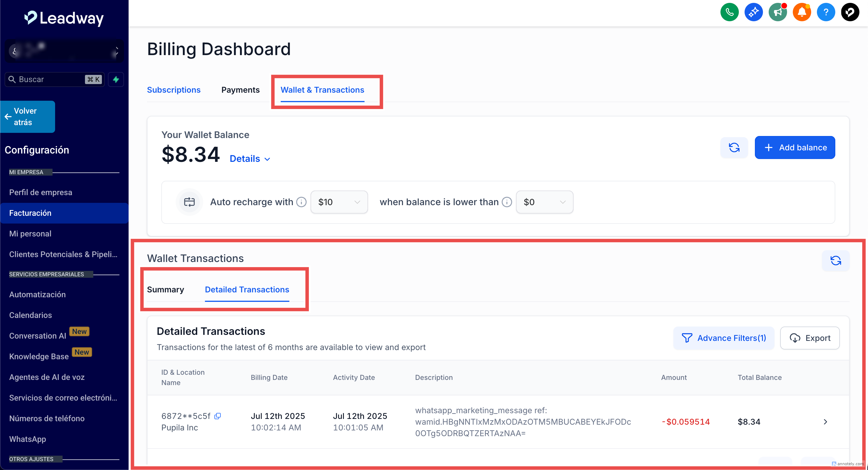Click the Add balance button
The width and height of the screenshot is (868, 470).
point(795,147)
